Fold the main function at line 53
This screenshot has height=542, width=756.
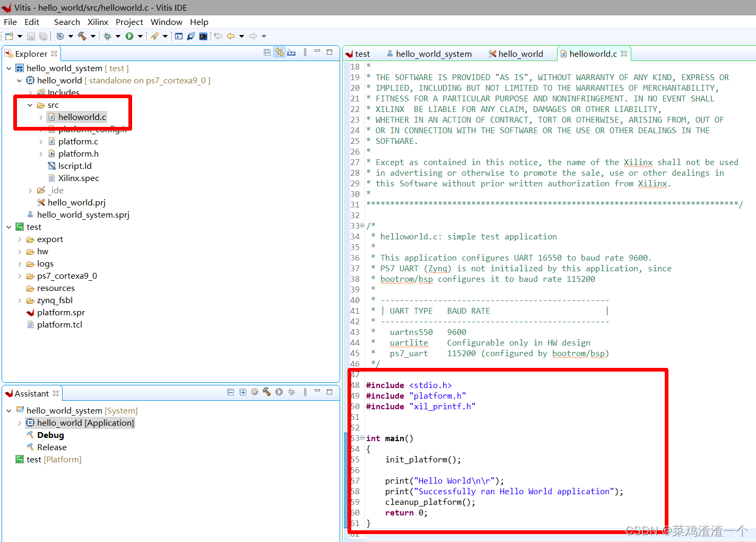pyautogui.click(x=362, y=438)
